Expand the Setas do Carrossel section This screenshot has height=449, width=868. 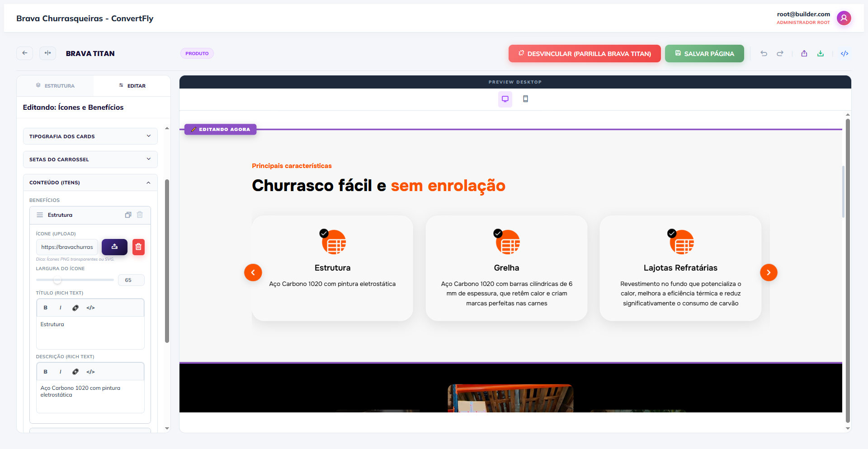[x=90, y=159]
